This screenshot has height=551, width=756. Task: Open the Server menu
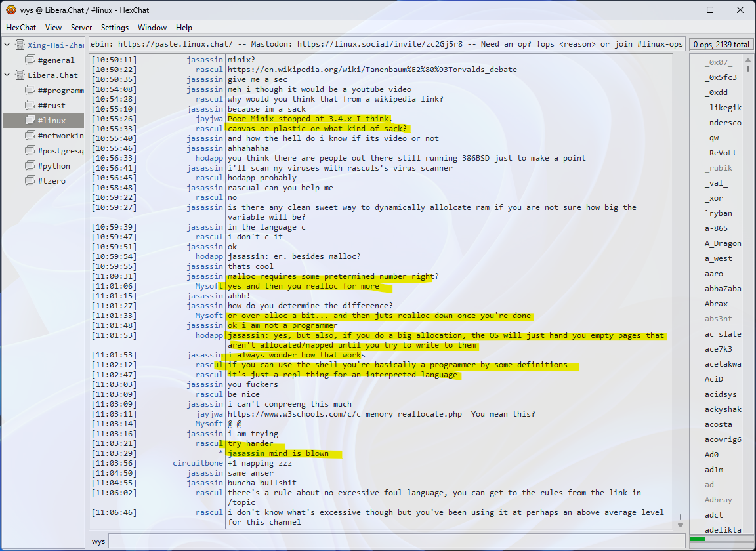coord(81,28)
